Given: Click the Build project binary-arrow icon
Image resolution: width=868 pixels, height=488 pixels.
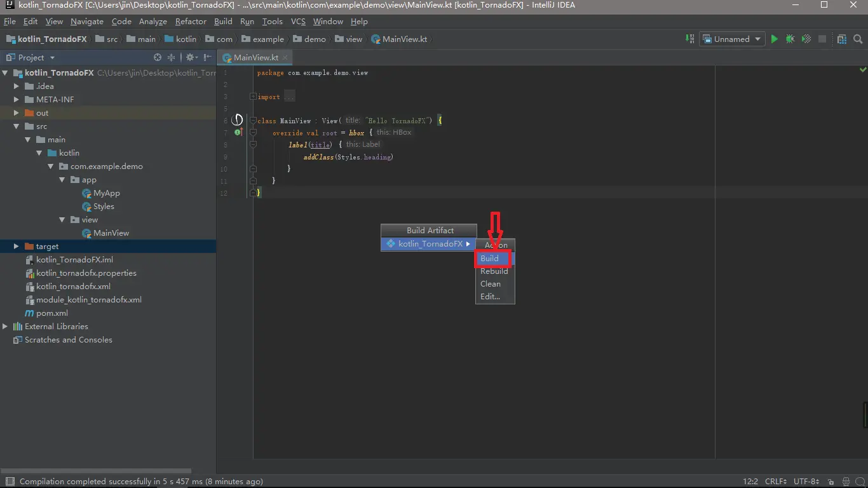Looking at the screenshot, I should pos(690,39).
